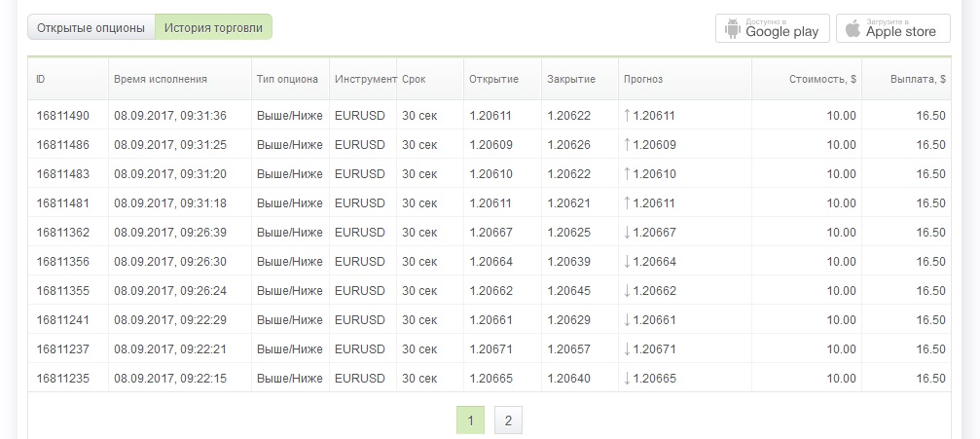Click the Apple logo on Apple store button

point(853,28)
